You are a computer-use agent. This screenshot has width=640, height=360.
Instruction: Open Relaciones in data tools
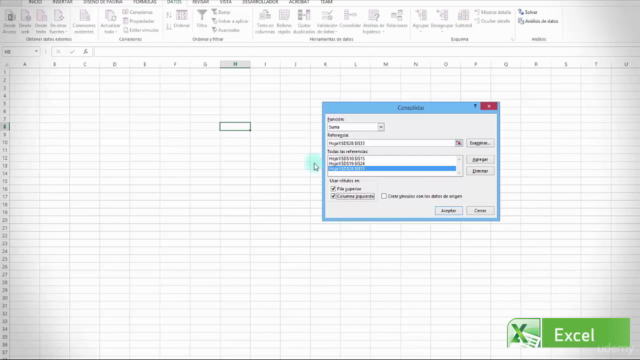coord(397,19)
